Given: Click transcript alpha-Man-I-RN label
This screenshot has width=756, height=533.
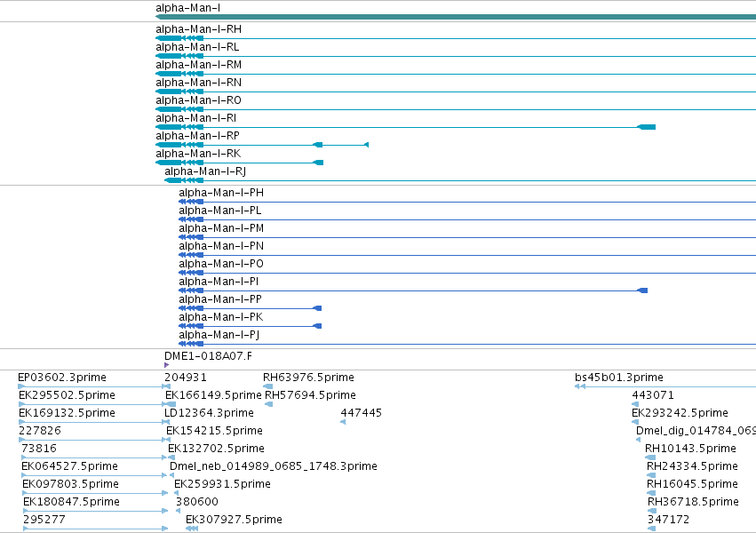Looking at the screenshot, I should [x=198, y=83].
